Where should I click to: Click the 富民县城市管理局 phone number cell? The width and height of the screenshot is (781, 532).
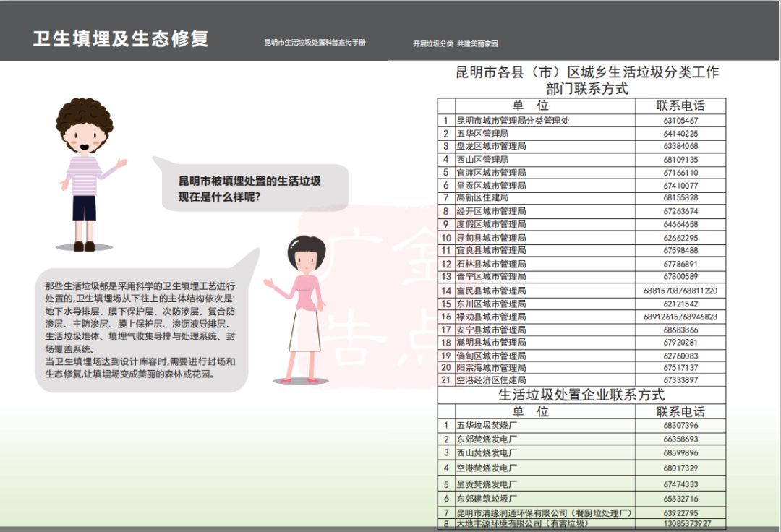coord(680,291)
